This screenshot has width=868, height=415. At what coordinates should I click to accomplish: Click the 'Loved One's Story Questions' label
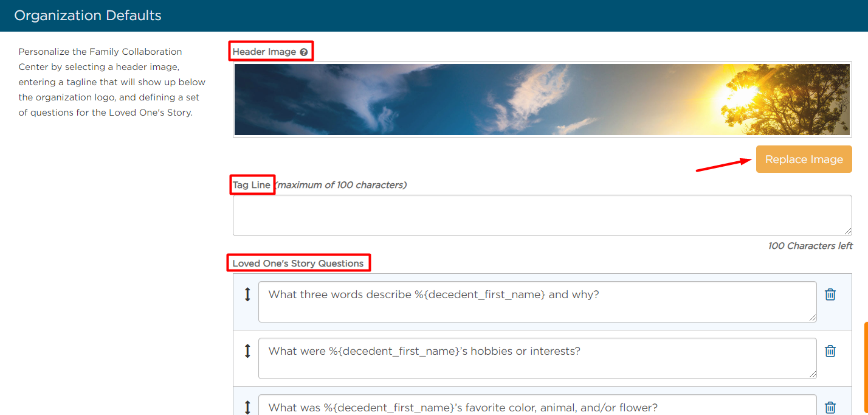click(298, 263)
